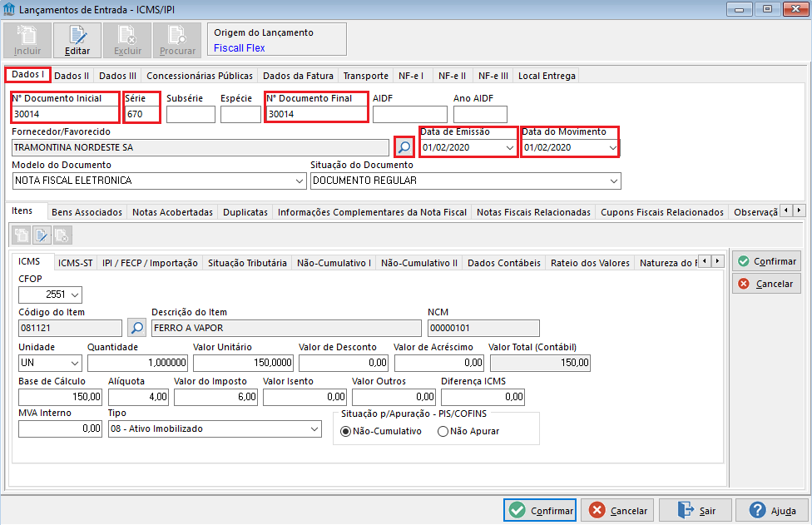Click the application icon in title bar
The image size is (812, 525).
9,9
